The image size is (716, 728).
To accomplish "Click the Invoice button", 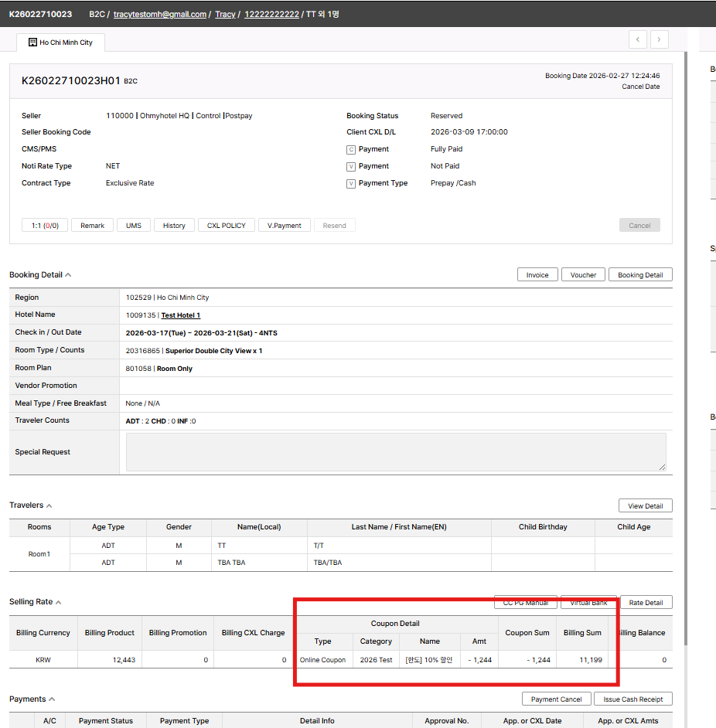I will click(x=537, y=275).
